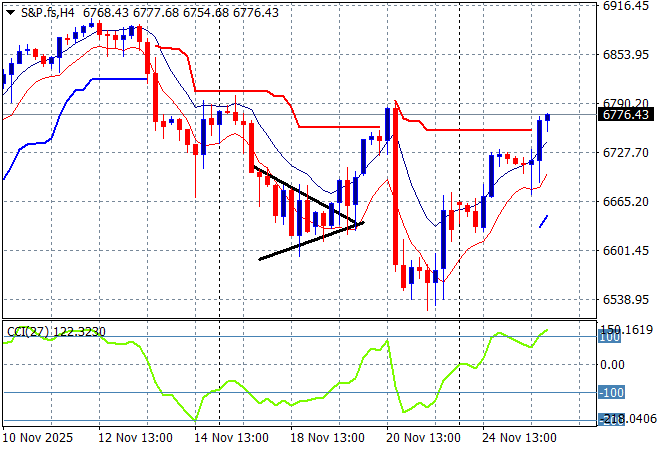Screen dimensions: 660x450
Task: Select the short blue trendline near latest candles
Action: [x=543, y=221]
